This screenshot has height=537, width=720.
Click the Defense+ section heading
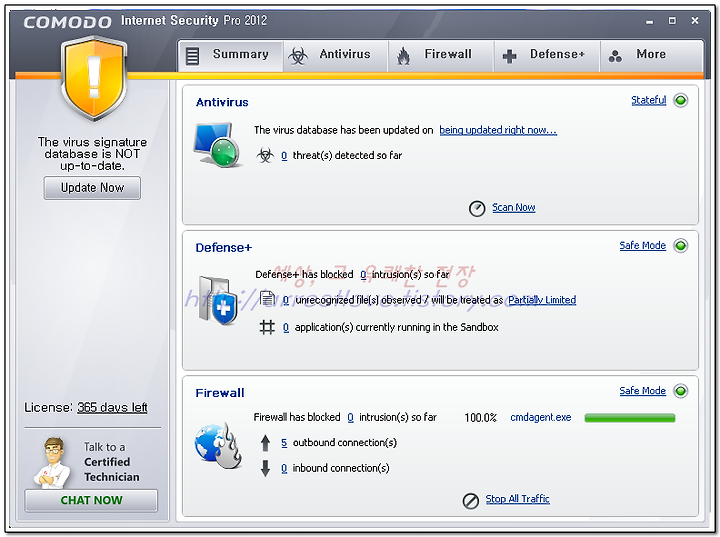click(x=224, y=248)
